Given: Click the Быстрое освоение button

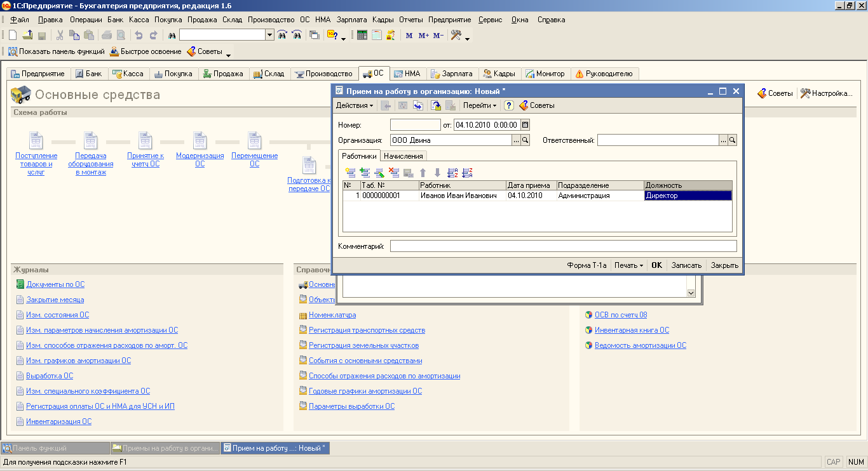Looking at the screenshot, I should point(146,51).
